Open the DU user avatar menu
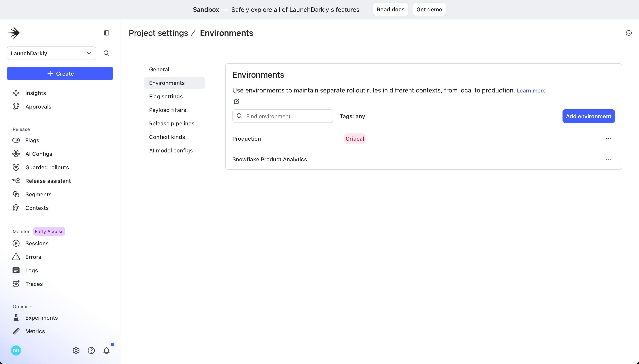This screenshot has width=639, height=364. coord(16,350)
